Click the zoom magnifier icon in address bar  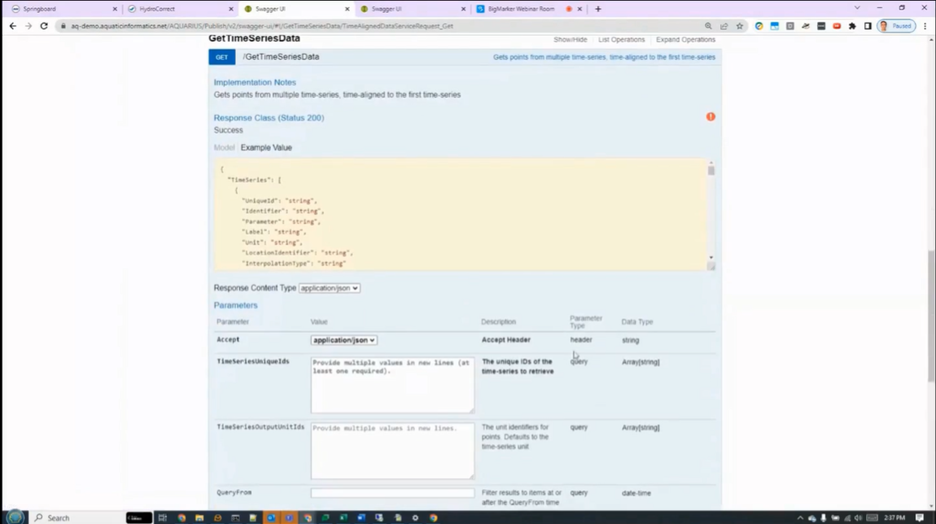(x=709, y=26)
